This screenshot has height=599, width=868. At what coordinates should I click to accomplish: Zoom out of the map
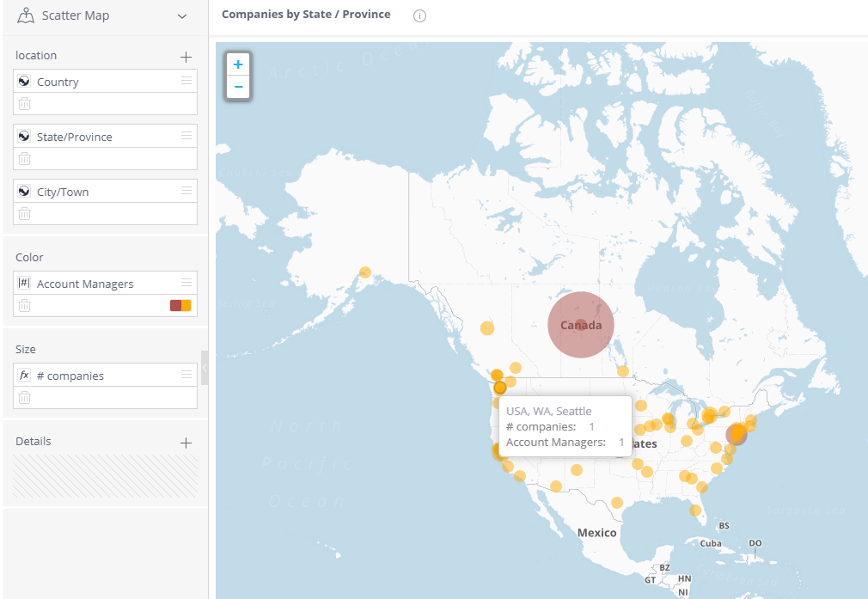tap(238, 86)
